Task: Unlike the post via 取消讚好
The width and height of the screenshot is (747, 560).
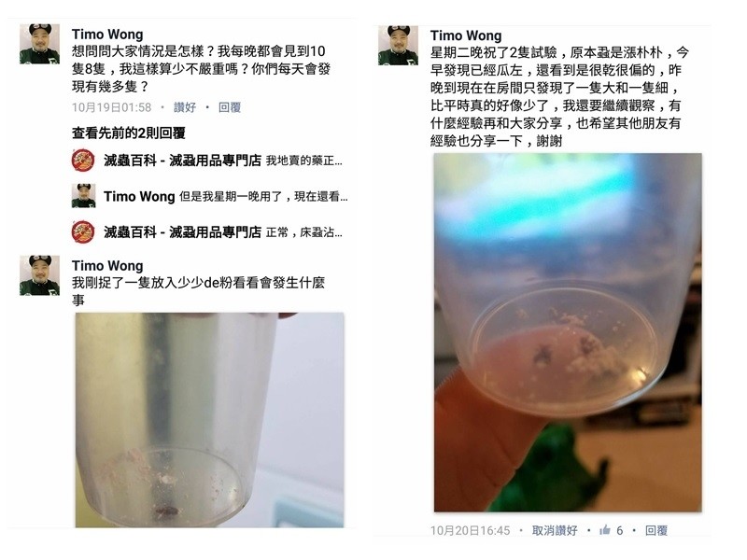Action: (x=555, y=530)
